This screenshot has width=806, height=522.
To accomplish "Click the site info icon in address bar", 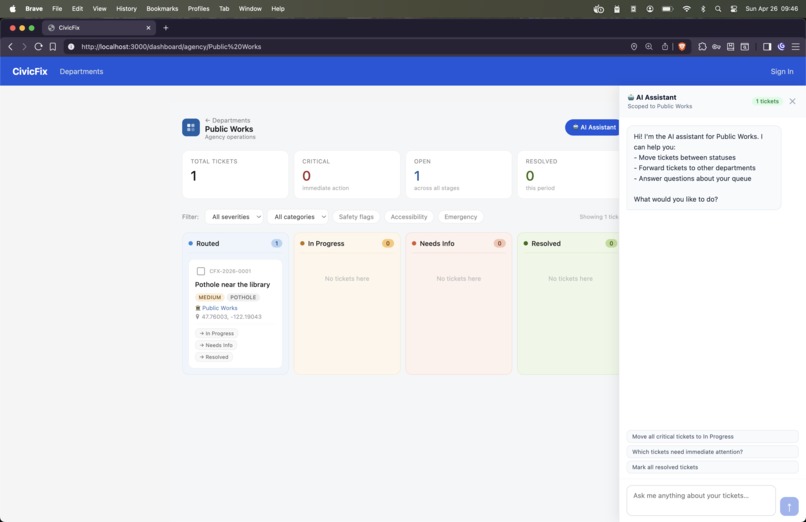I will point(71,47).
